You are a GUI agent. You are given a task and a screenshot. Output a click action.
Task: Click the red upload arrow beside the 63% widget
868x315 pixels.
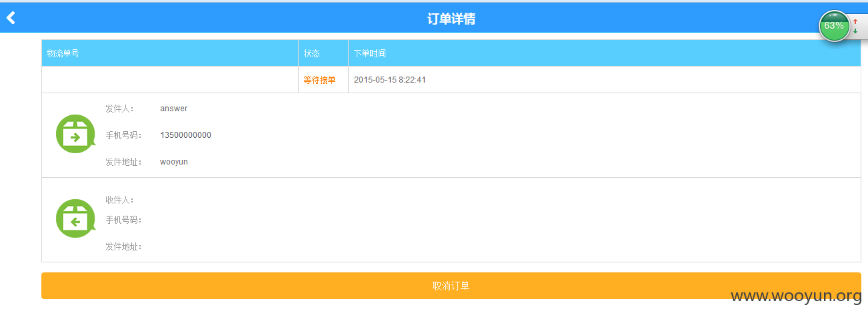pos(855,22)
